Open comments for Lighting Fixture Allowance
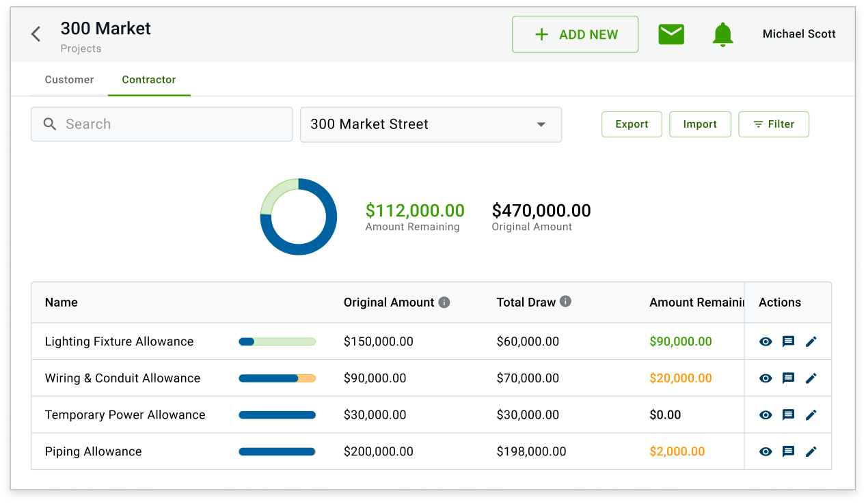 (788, 341)
